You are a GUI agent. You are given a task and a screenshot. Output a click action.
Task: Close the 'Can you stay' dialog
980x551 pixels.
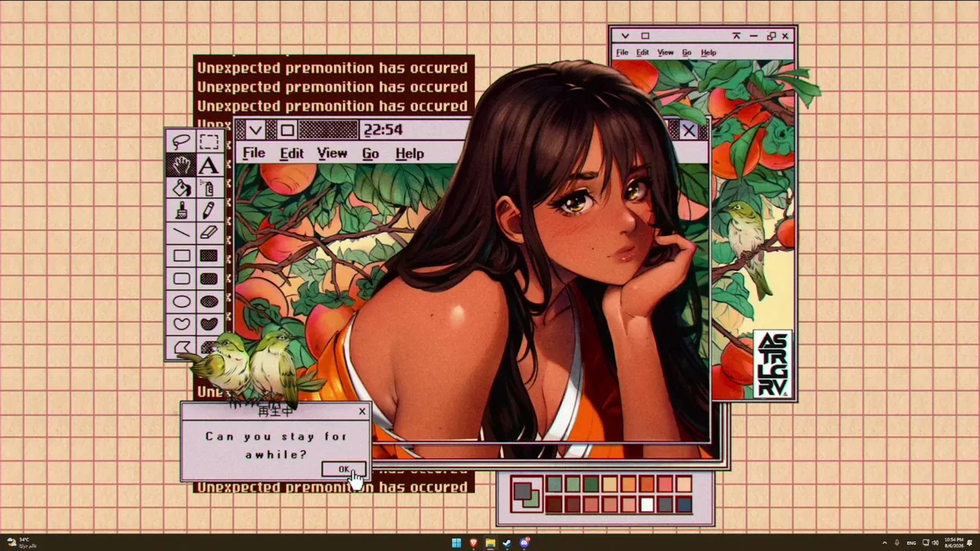[362, 412]
